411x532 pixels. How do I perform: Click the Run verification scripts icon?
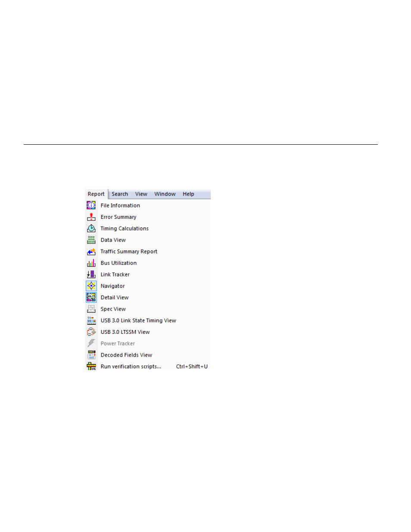(x=91, y=366)
